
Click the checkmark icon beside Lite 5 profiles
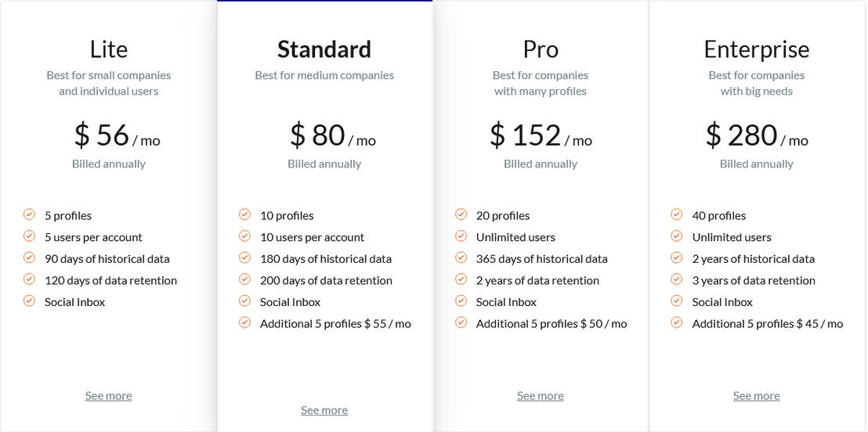(x=29, y=214)
